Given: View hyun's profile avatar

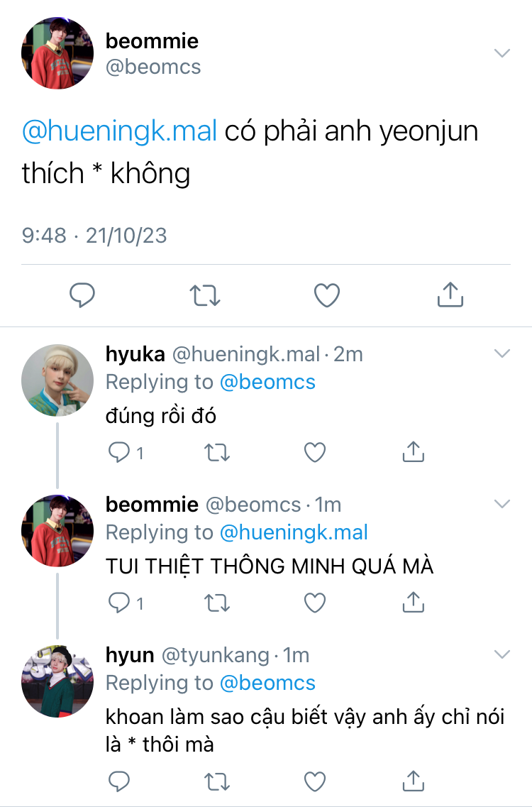Looking at the screenshot, I should [57, 681].
